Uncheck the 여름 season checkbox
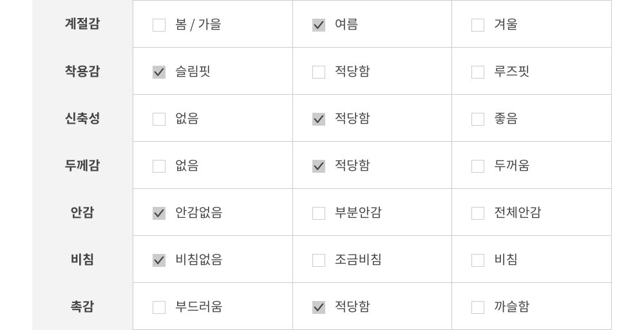This screenshot has height=330, width=644. point(319,25)
